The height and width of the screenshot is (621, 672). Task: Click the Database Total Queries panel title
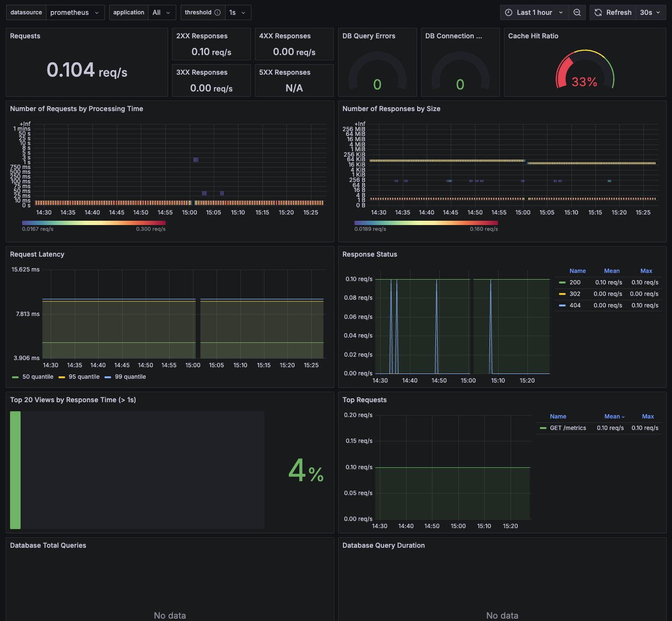pyautogui.click(x=48, y=545)
